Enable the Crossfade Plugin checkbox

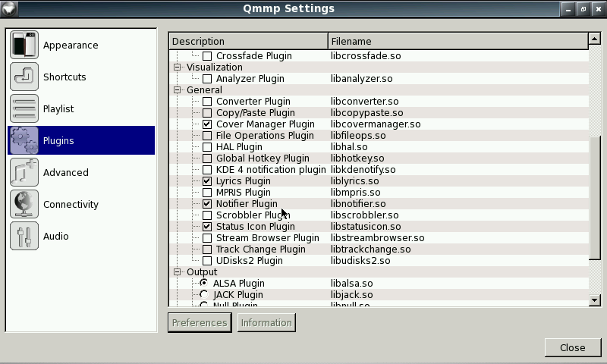tap(207, 56)
